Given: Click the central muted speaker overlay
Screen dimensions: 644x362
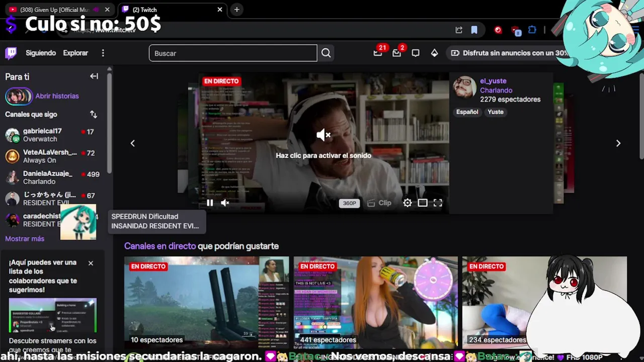Looking at the screenshot, I should pos(323,135).
